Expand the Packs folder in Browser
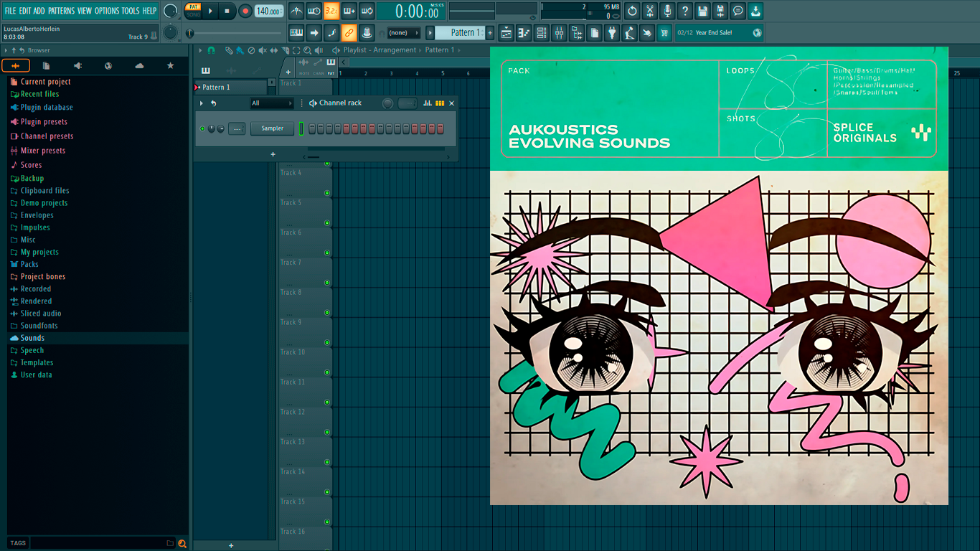This screenshot has width=980, height=551. tap(29, 264)
